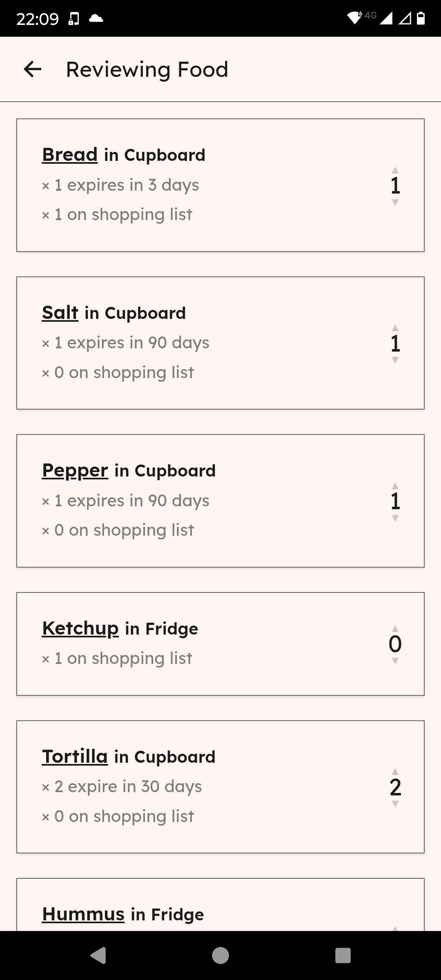Increase Bread quantity with up arrow
The width and height of the screenshot is (441, 980).
coord(395,170)
